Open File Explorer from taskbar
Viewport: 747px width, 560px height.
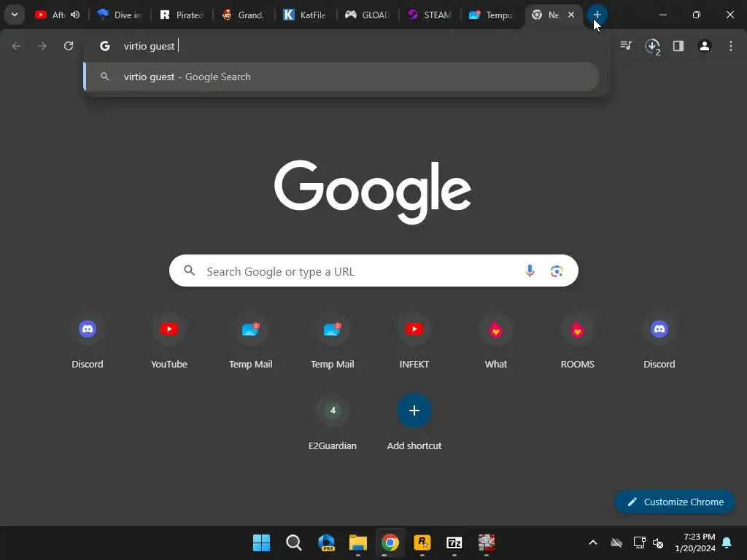[x=357, y=542]
